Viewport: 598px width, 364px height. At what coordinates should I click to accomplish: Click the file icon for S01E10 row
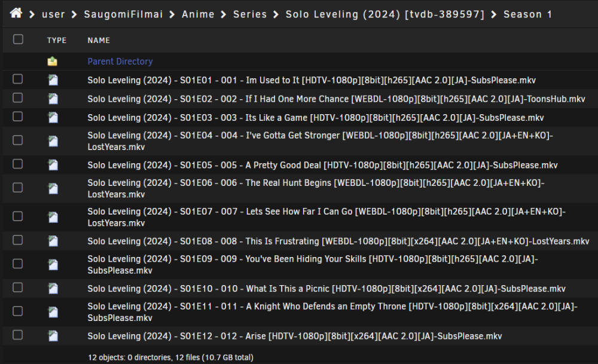pos(53,288)
